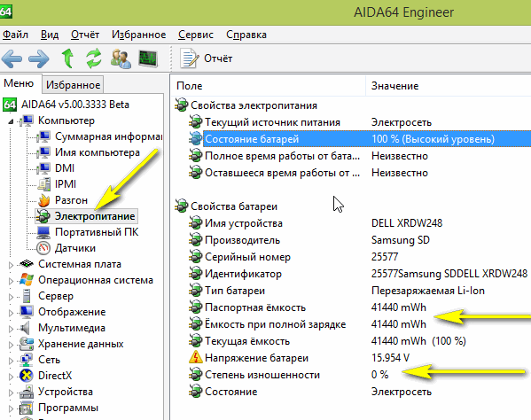Click the blue Back arrow toolbar icon
The height and width of the screenshot is (420, 531).
click(12, 58)
